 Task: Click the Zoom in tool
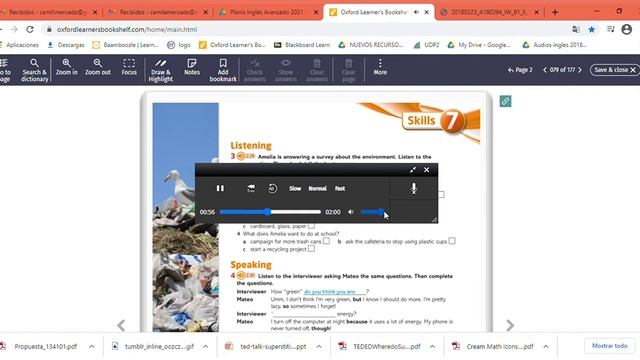(67, 67)
